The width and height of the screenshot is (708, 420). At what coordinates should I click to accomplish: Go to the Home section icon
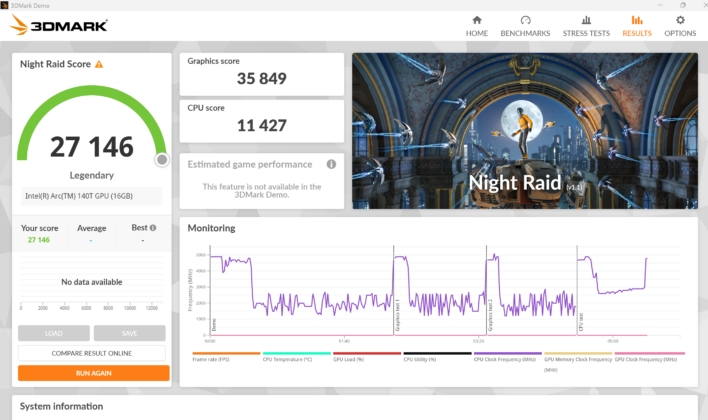coord(477,20)
